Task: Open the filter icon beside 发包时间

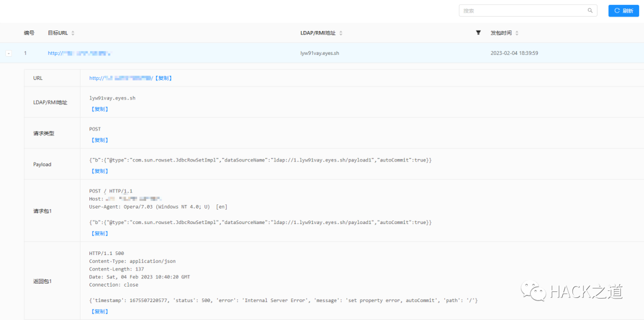Action: point(478,32)
